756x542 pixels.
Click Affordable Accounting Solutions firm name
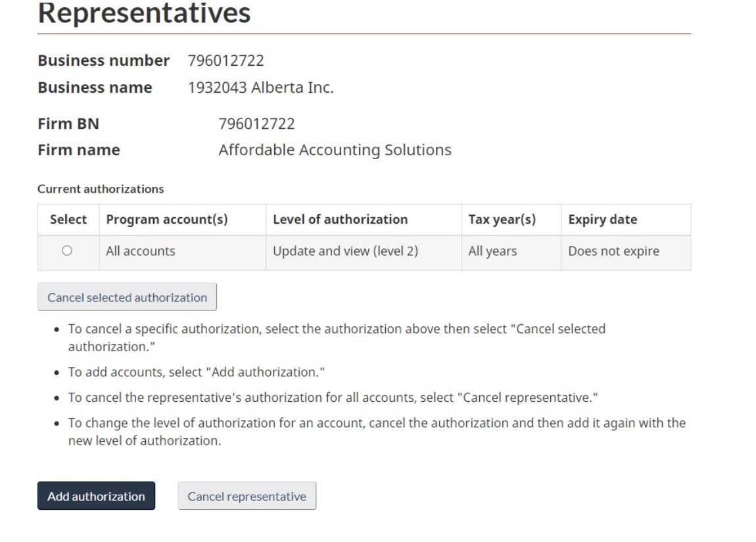point(335,150)
